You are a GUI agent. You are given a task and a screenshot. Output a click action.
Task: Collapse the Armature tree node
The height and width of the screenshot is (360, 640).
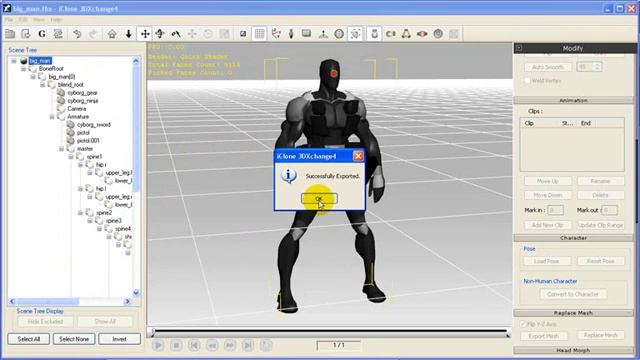pyautogui.click(x=52, y=117)
